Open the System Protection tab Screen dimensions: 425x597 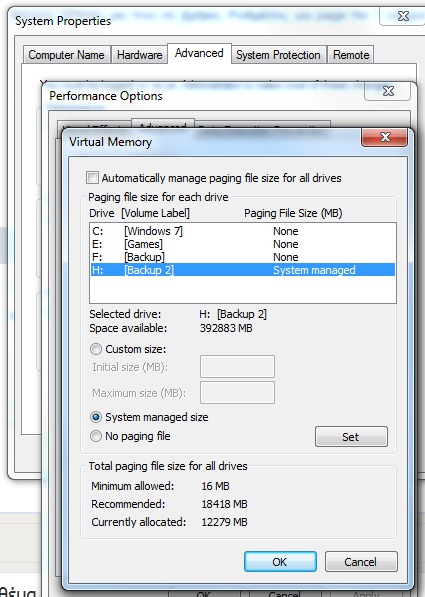click(x=278, y=55)
